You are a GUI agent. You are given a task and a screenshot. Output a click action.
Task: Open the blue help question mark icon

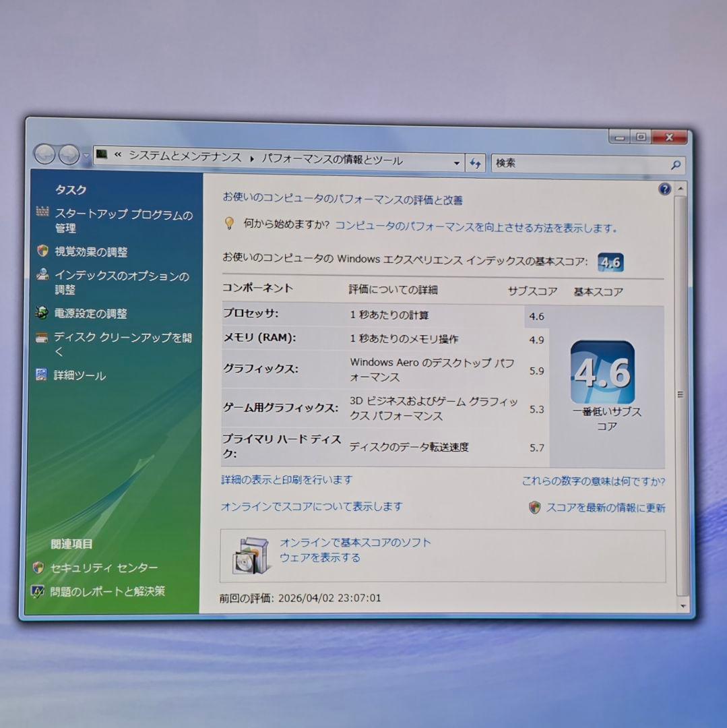click(664, 189)
